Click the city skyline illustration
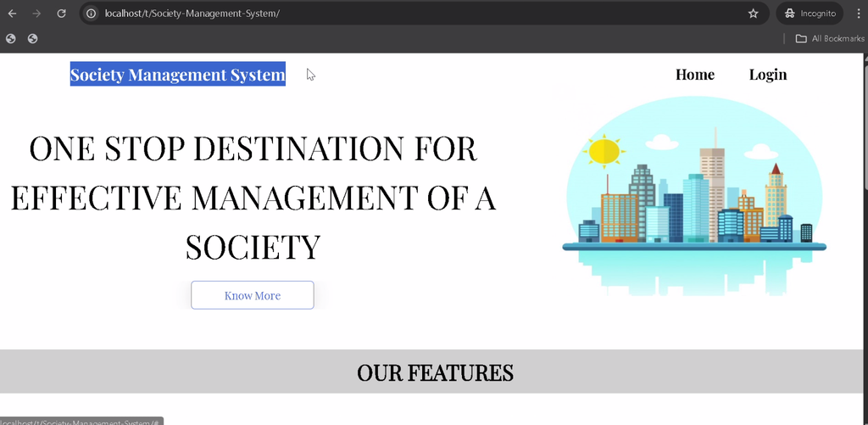Image resolution: width=868 pixels, height=425 pixels. coord(694,196)
